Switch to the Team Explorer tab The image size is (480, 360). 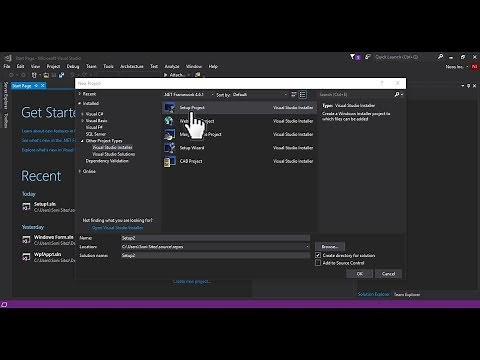coord(407,294)
